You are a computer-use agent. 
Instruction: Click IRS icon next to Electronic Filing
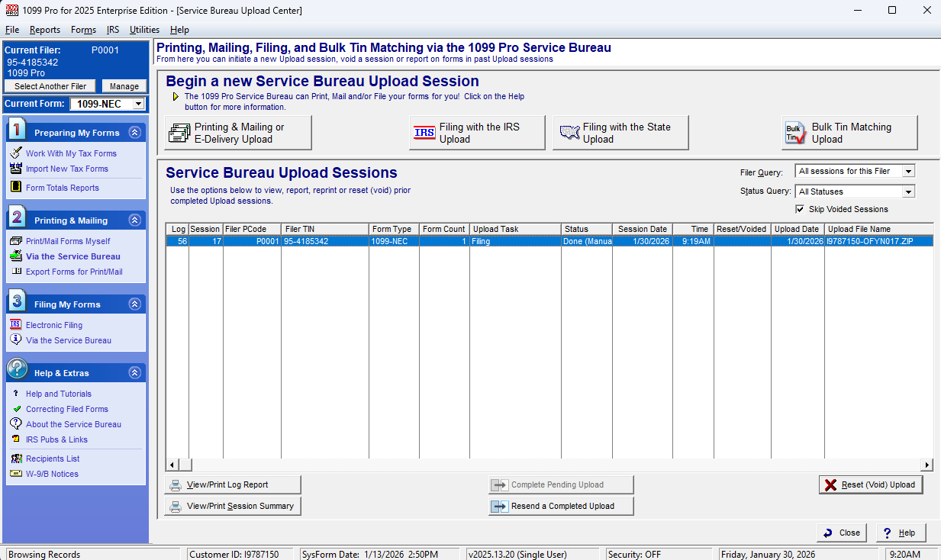click(x=16, y=325)
